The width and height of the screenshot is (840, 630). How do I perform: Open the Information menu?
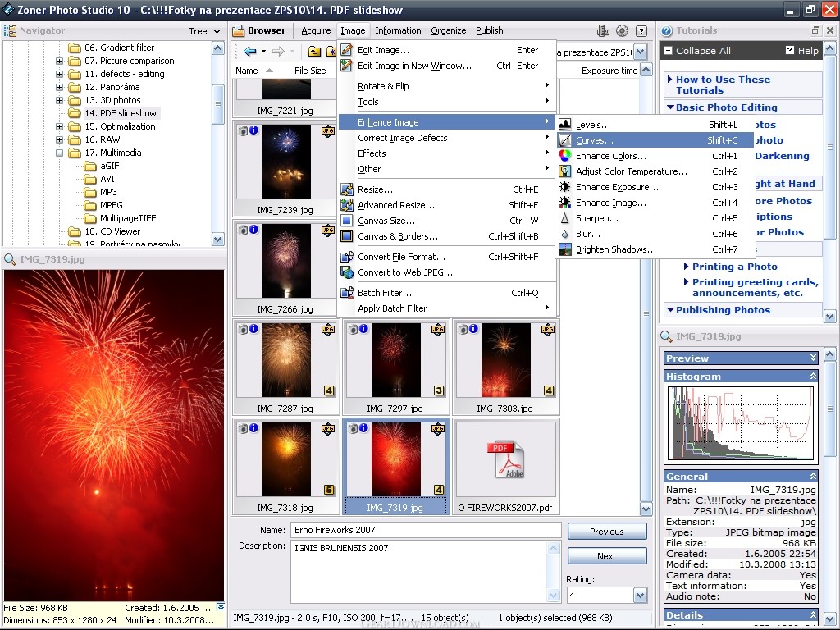[x=398, y=30]
